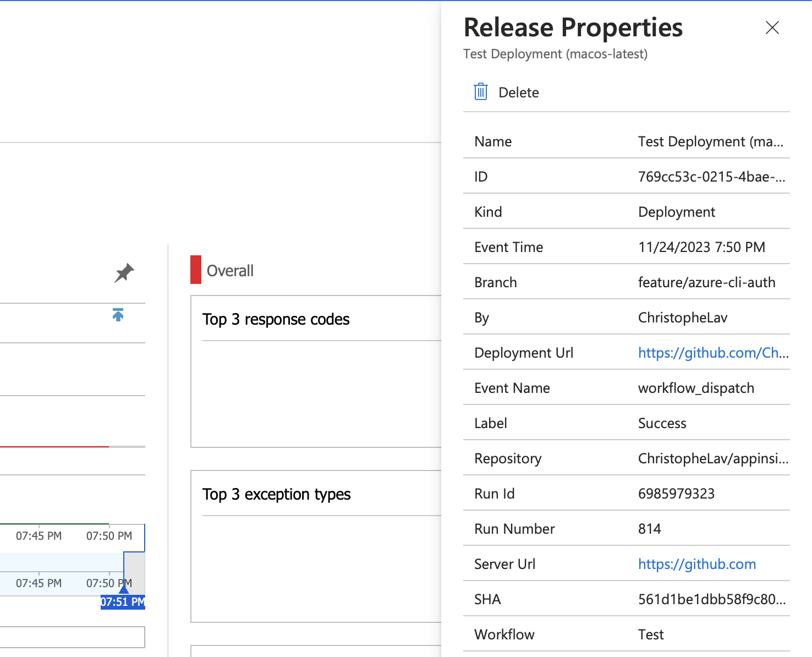Click the Deployment Url property label
The width and height of the screenshot is (812, 657).
pyautogui.click(x=524, y=353)
